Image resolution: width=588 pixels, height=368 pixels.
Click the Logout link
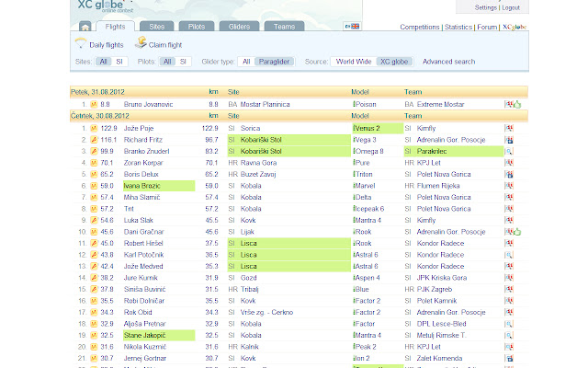(x=511, y=7)
